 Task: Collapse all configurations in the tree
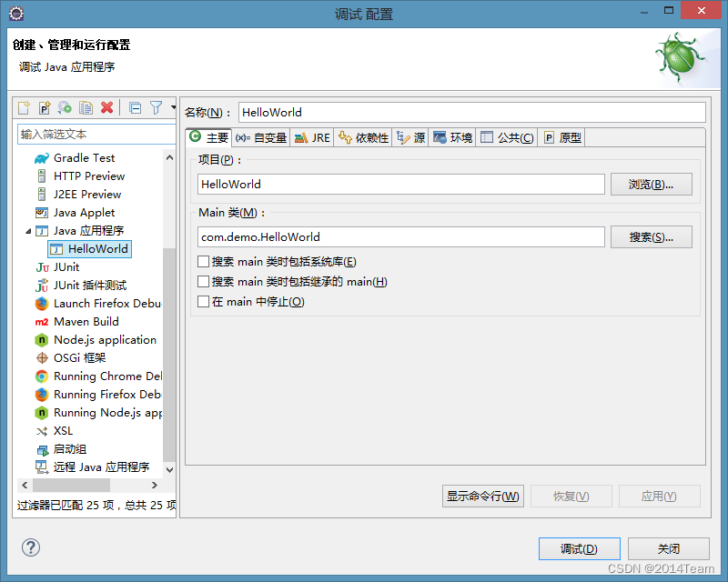point(135,107)
